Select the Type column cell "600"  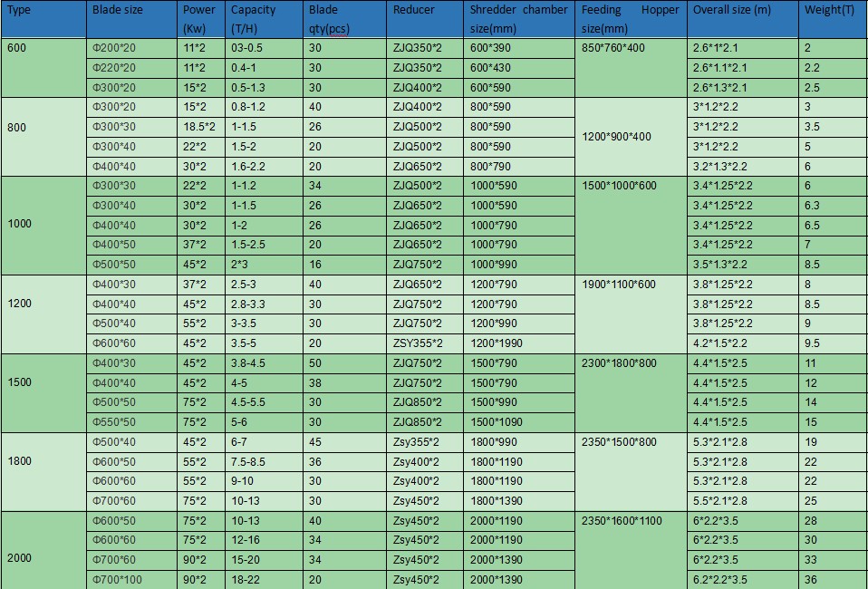click(43, 68)
